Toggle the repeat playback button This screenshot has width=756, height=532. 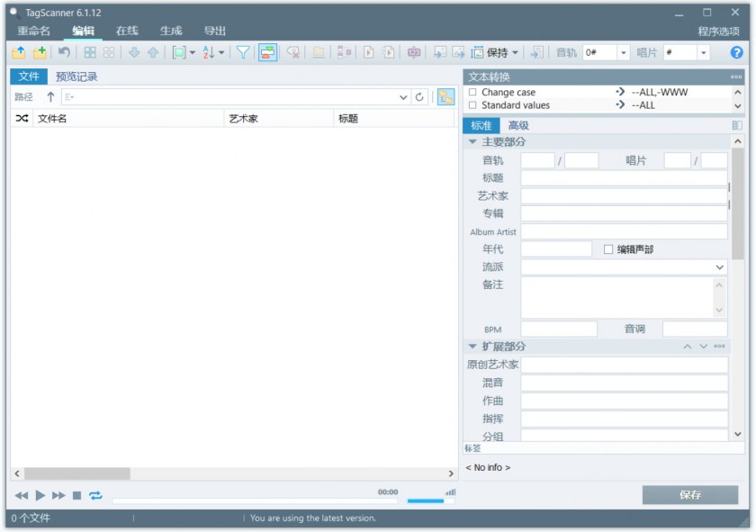click(x=95, y=495)
